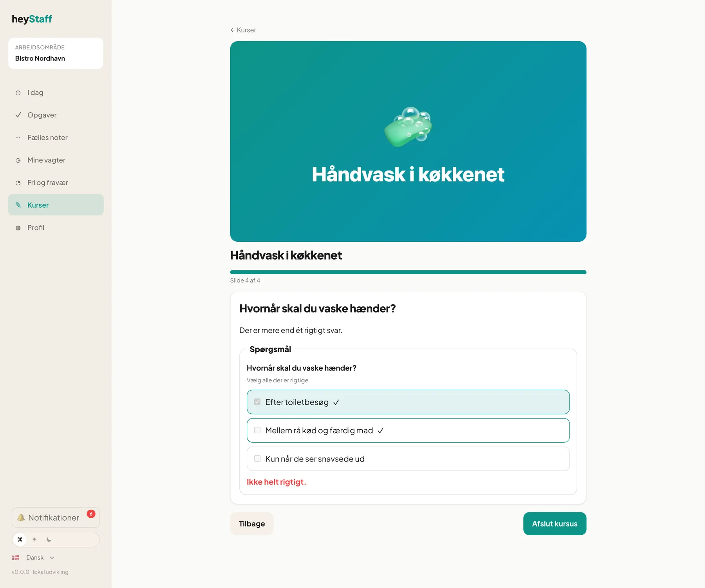The height and width of the screenshot is (588, 705).
Task: Click the Fælles noter icon
Action: 18,138
